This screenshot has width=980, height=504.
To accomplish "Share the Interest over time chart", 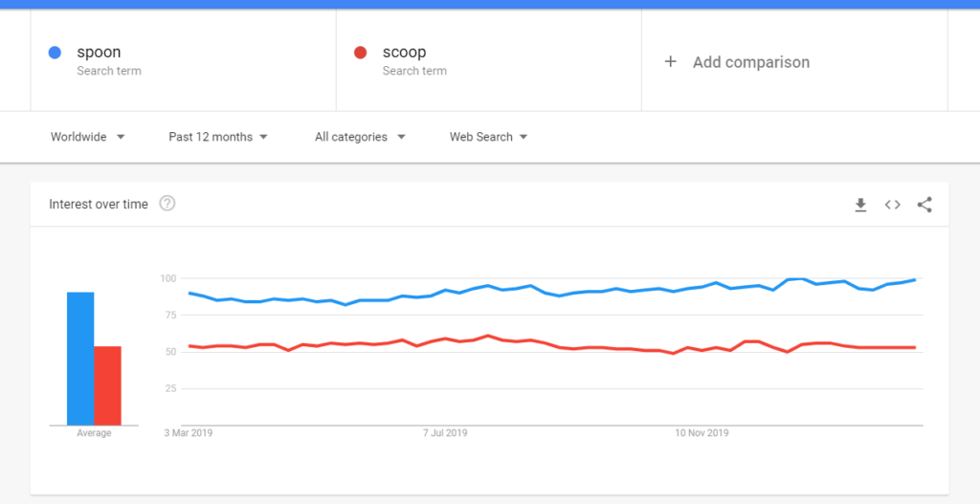I will 924,205.
